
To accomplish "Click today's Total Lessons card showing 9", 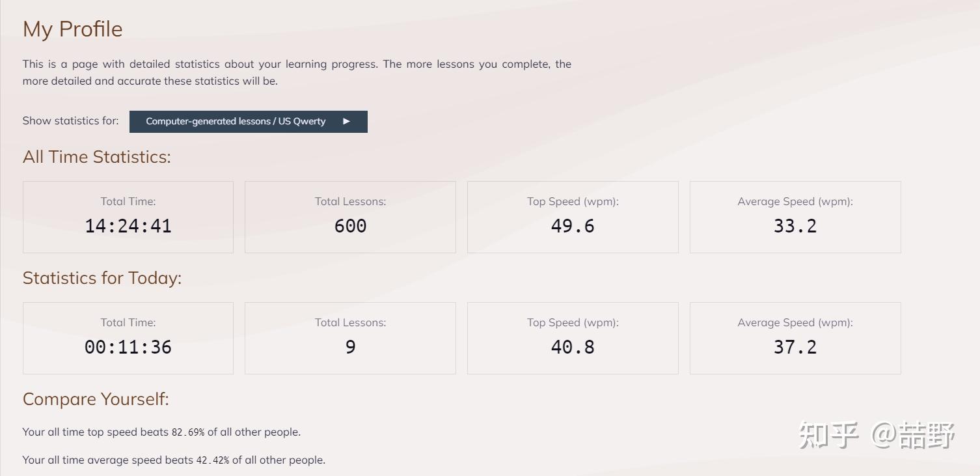I will 350,338.
